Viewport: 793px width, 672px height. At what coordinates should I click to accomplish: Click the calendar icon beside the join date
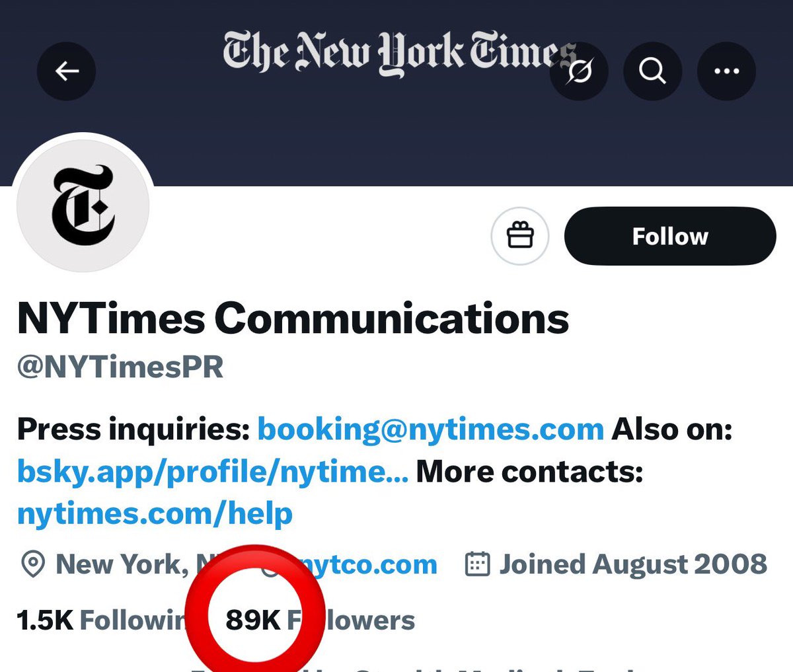point(478,565)
